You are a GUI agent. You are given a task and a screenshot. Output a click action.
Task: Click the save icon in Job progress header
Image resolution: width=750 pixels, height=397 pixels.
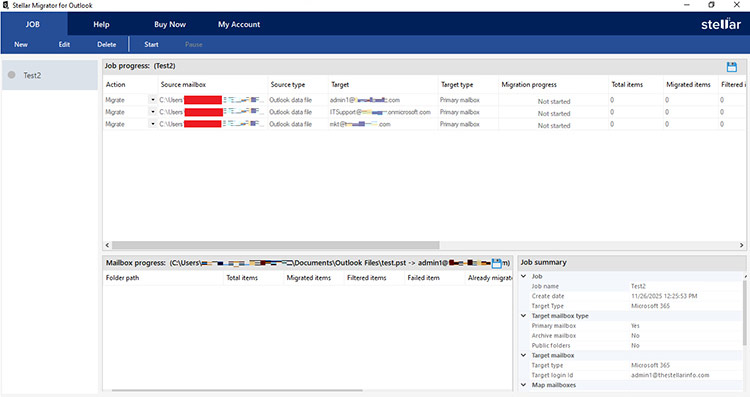[731, 67]
